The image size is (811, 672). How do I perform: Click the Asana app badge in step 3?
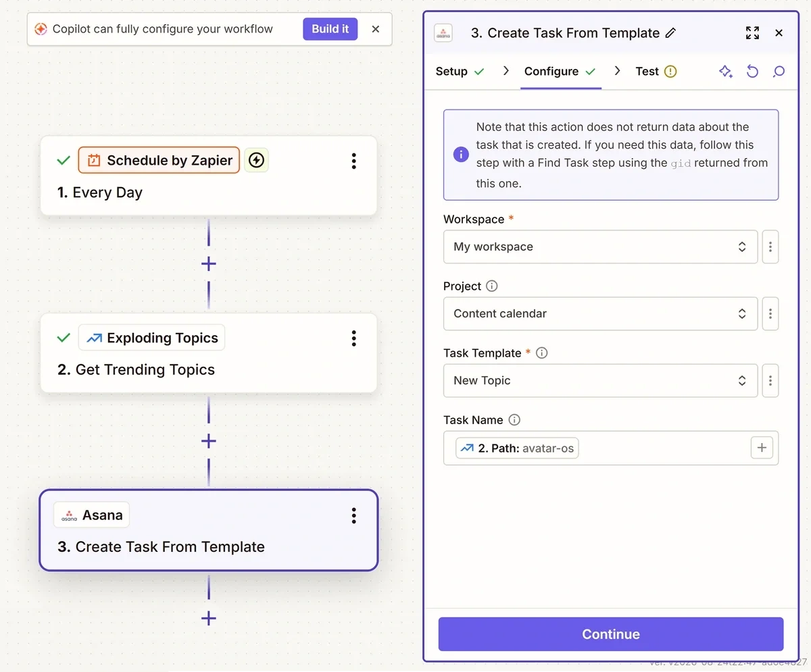[91, 515]
